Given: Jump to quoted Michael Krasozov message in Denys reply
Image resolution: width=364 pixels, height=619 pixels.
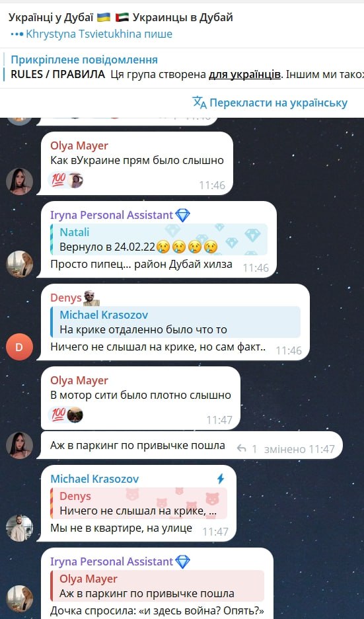Looking at the screenshot, I should pos(176,322).
